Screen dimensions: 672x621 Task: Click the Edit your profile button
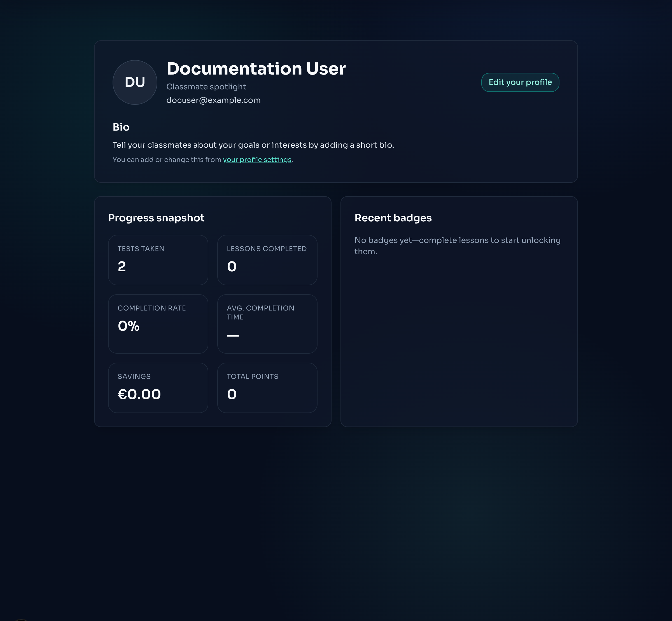point(520,82)
